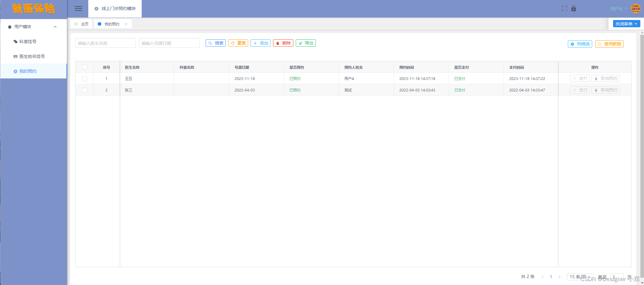644x285 pixels.
Task: Click the 号源日期 cell 2023-11-18
Action: click(244, 79)
